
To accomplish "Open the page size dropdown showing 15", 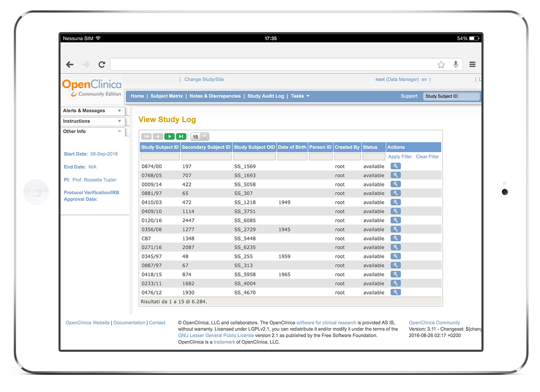I will click(x=199, y=136).
